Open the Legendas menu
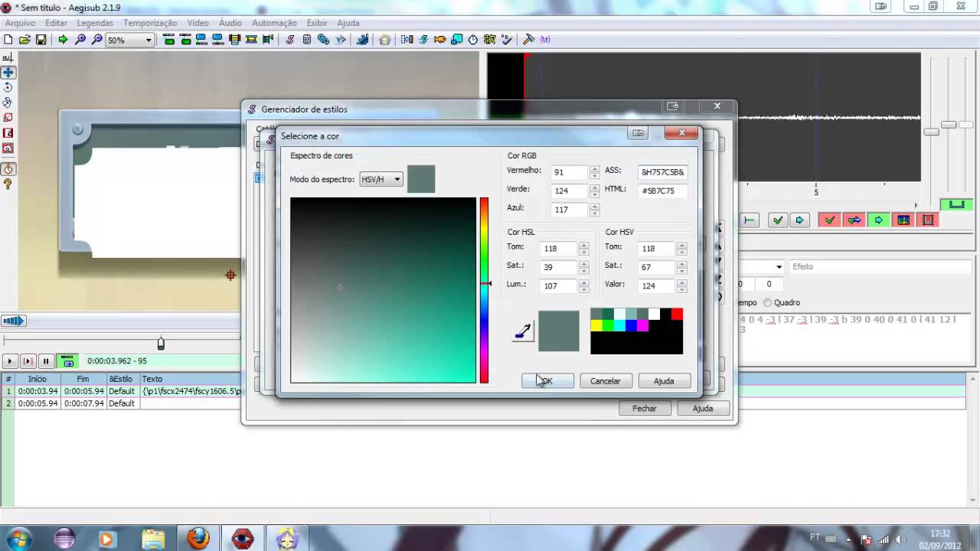 click(x=95, y=23)
